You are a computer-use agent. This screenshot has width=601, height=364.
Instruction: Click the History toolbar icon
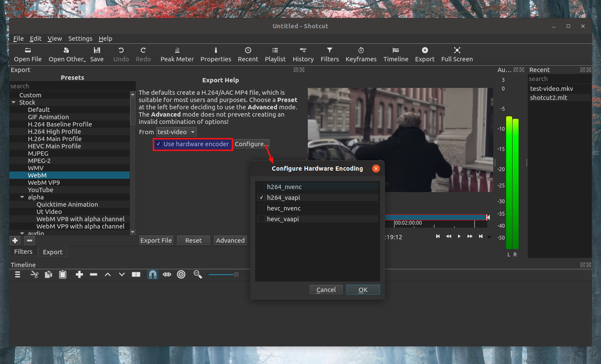click(x=303, y=54)
